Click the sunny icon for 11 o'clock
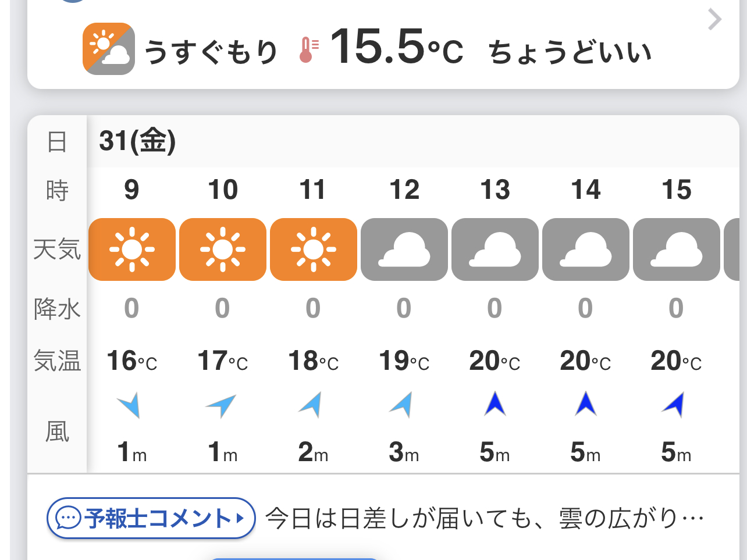The image size is (747, 560). coord(314,249)
